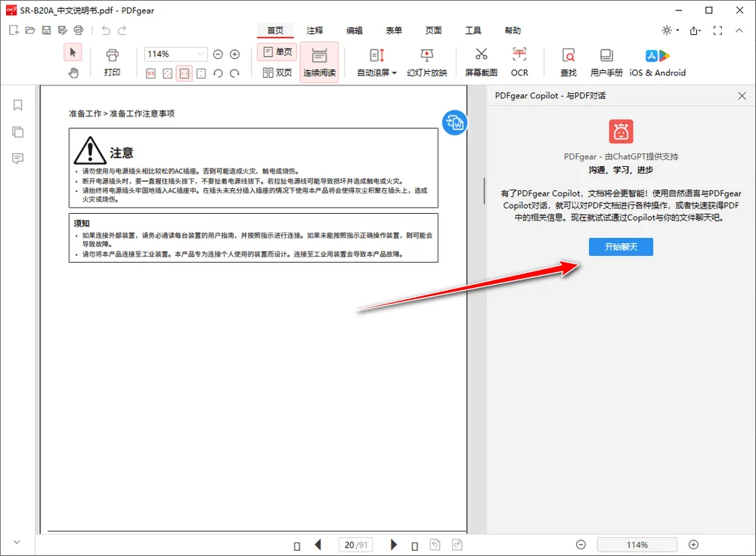This screenshot has height=556, width=756.
Task: Switch to double page (双页) view
Action: pos(277,73)
